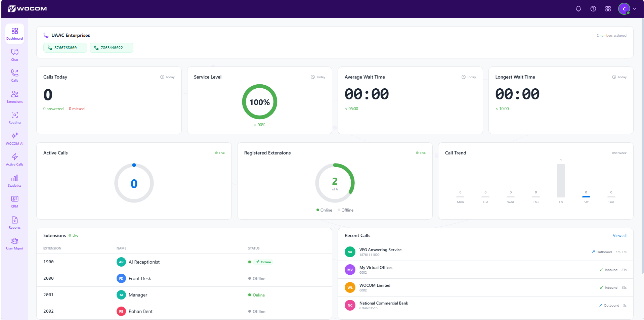Click the NAME column header
Image resolution: width=644 pixels, height=320 pixels.
pyautogui.click(x=121, y=248)
